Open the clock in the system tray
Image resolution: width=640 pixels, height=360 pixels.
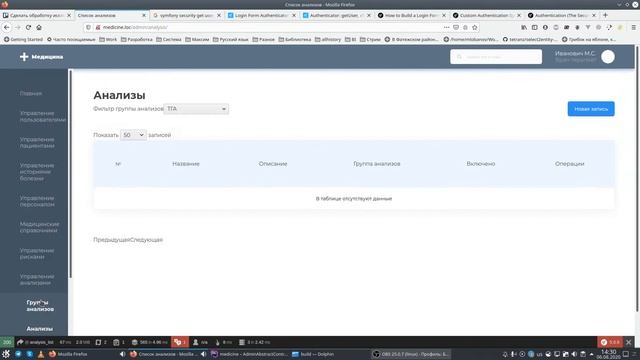[x=609, y=354]
